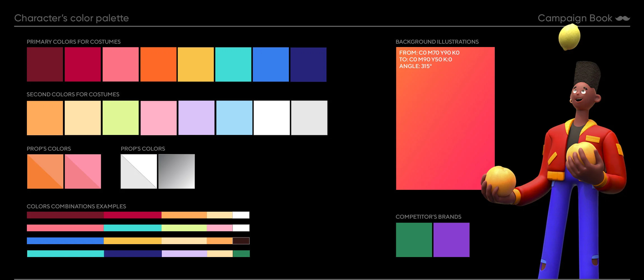Image resolution: width=644 pixels, height=280 pixels.
Task: Select the orange primary costume swatch
Action: pos(158,64)
